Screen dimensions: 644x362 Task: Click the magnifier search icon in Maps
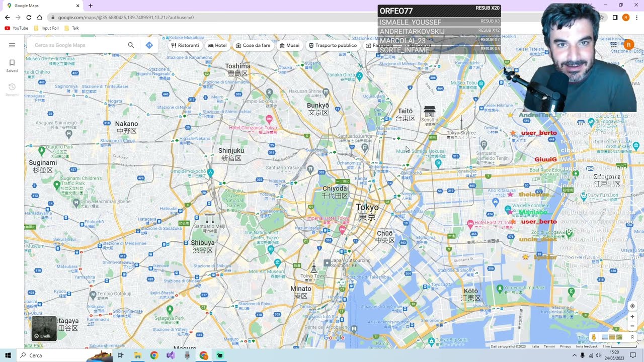(x=131, y=45)
